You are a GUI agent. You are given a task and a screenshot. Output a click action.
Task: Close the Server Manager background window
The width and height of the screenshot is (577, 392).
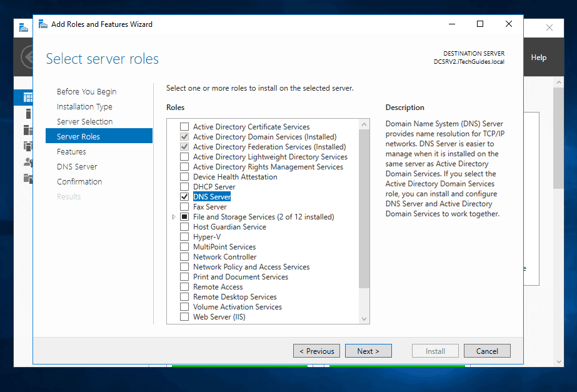pos(549,28)
